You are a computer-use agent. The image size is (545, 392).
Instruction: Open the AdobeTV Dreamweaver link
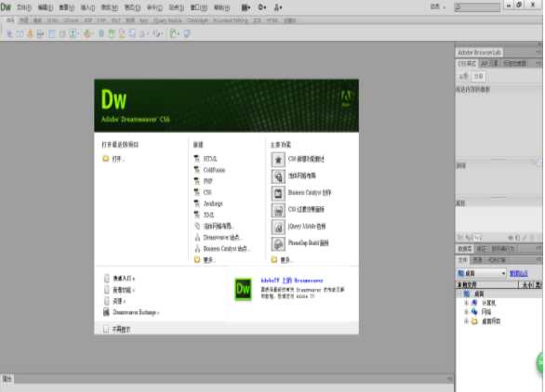[x=292, y=281]
